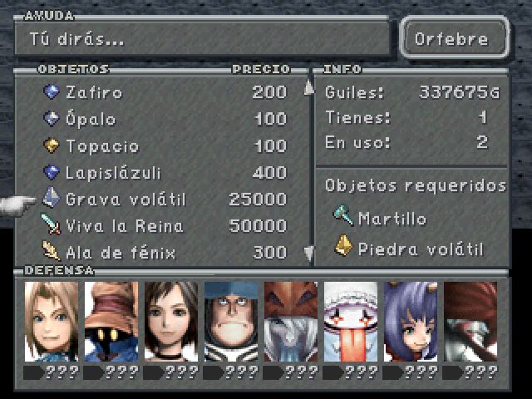
Task: Click the Ala de fénix feather icon
Action: coord(52,251)
